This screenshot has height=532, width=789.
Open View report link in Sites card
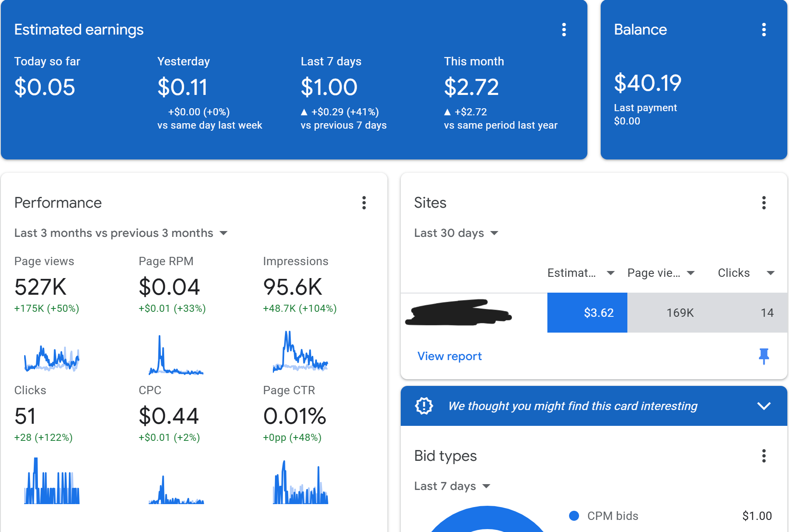click(449, 356)
